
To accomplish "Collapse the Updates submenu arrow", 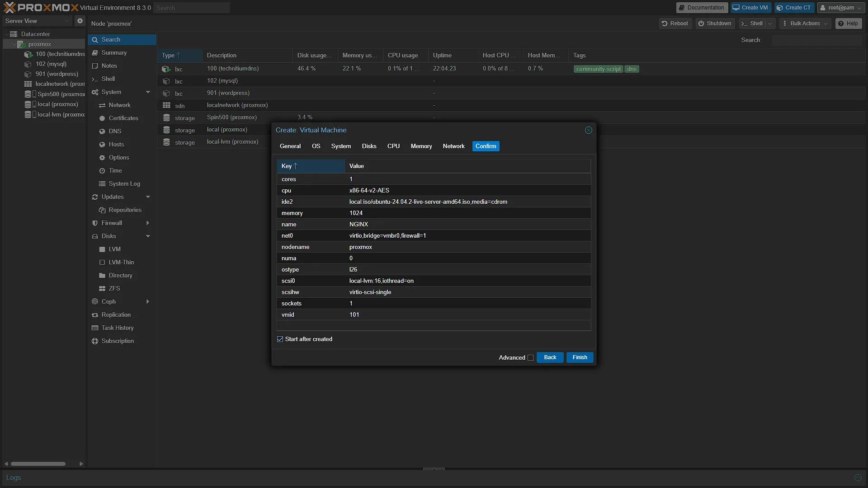I will point(148,197).
